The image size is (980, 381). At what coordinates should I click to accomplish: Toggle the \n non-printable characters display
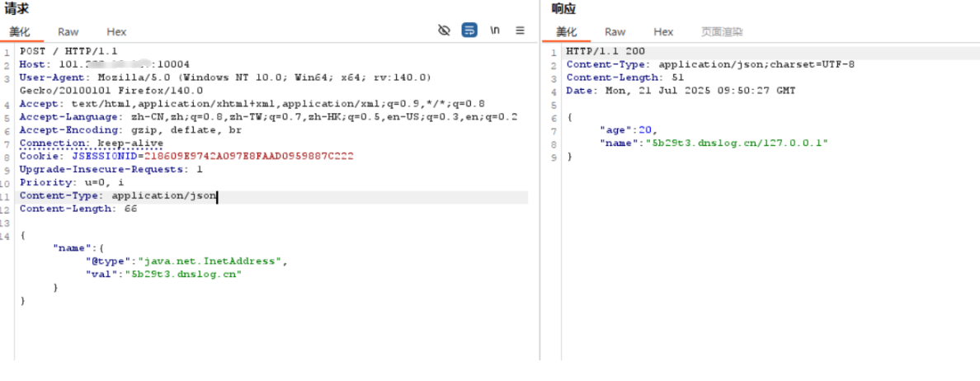[495, 31]
